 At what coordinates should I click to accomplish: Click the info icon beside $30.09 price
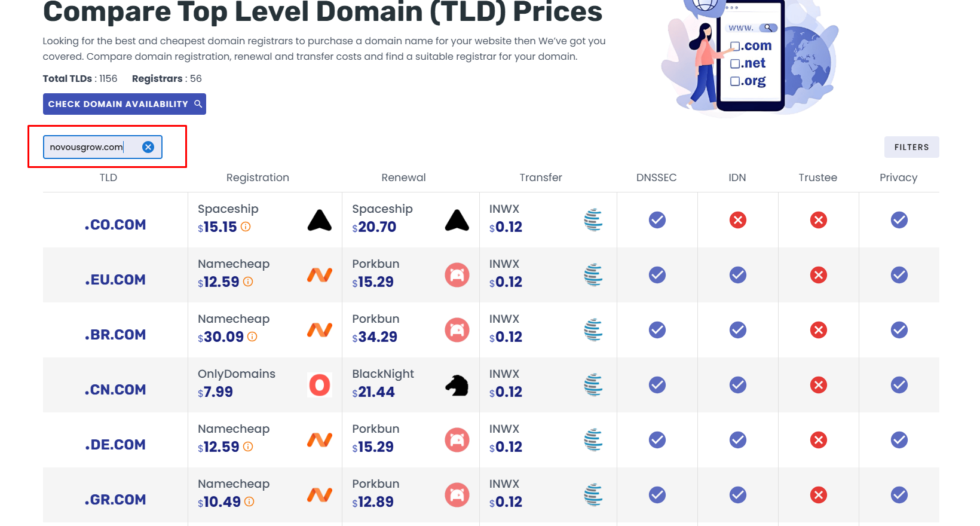pos(252,337)
